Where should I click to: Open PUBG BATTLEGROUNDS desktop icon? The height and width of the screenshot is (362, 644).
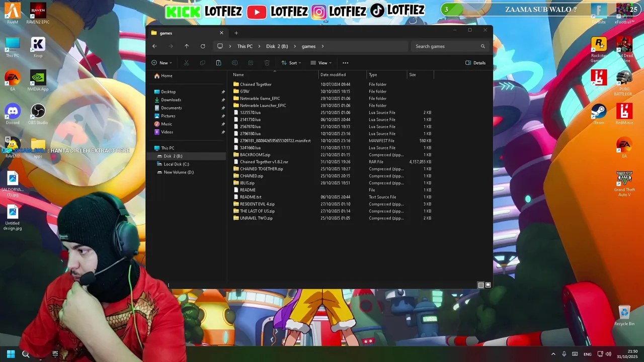(624, 83)
